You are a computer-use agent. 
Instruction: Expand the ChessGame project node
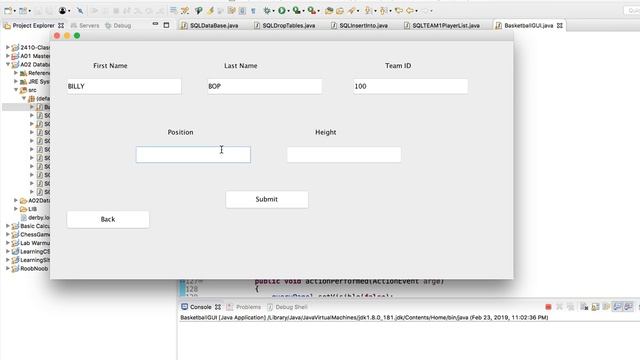[7, 234]
